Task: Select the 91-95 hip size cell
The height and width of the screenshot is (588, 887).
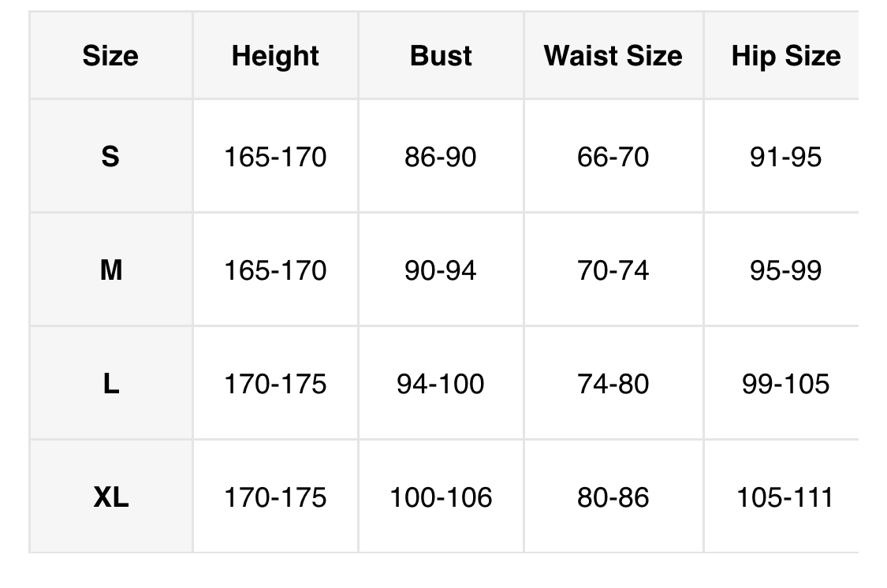Action: click(x=785, y=157)
